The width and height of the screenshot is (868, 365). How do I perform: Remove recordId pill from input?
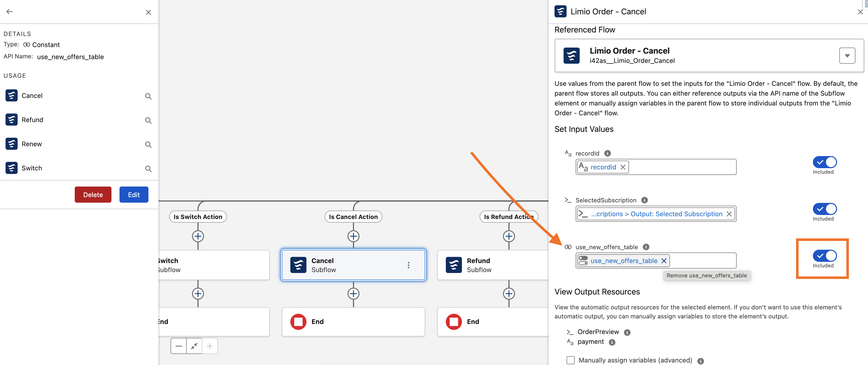pos(623,167)
